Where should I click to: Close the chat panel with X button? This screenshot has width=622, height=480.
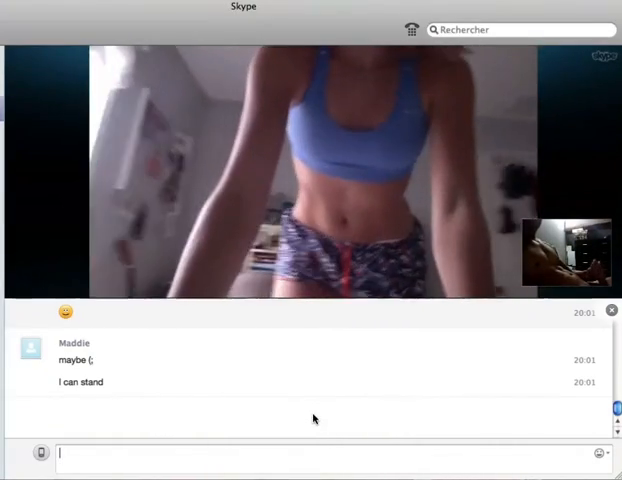612,310
